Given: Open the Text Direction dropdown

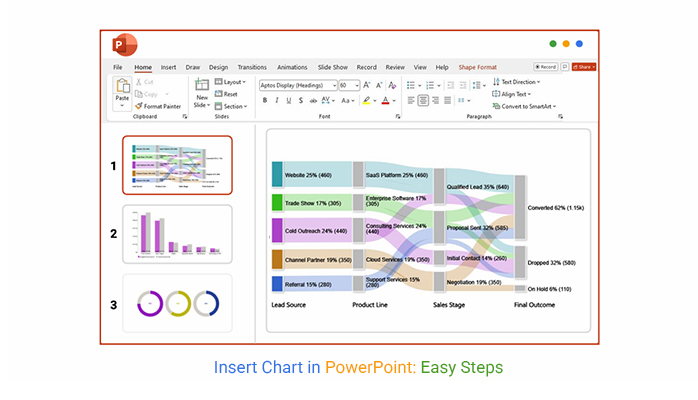Looking at the screenshot, I should (517, 82).
